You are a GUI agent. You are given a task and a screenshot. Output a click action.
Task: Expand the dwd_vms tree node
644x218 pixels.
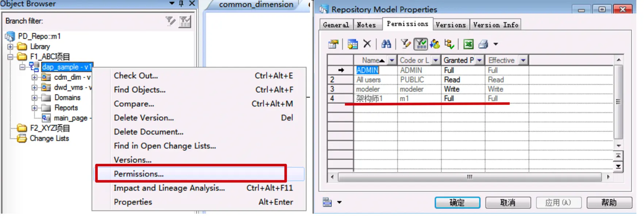[34, 87]
